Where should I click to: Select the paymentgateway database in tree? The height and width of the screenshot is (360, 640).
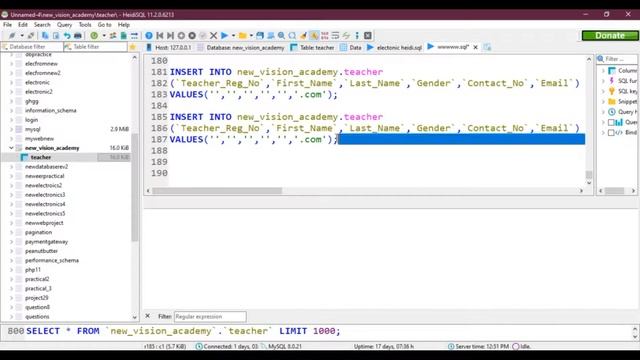pos(46,242)
